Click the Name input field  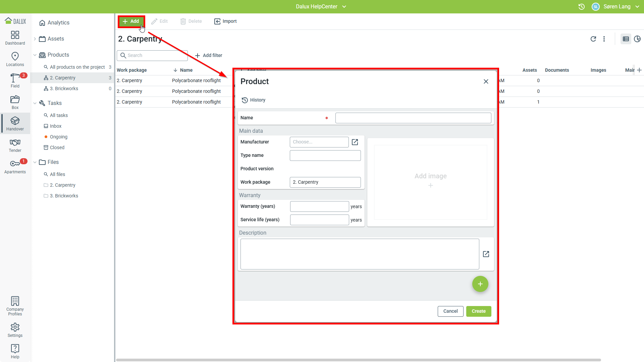point(413,118)
